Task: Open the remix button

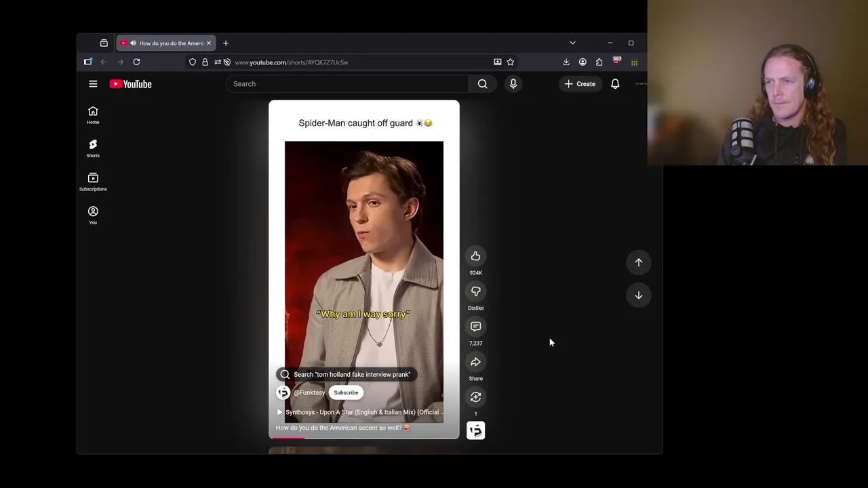Action: point(475,397)
